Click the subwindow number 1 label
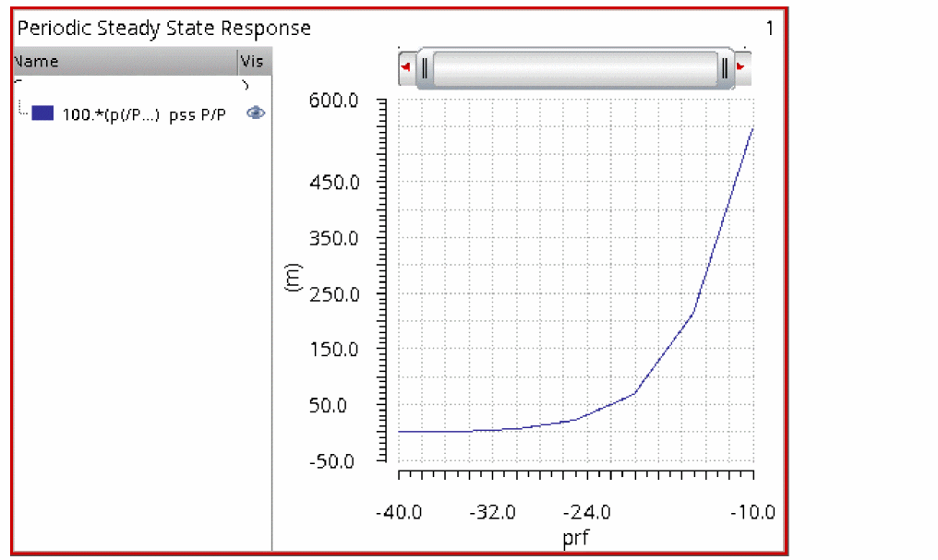 pos(769,28)
